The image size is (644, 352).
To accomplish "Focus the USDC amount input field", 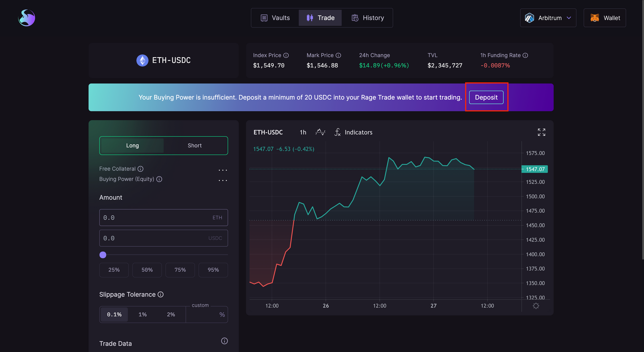I will click(164, 238).
